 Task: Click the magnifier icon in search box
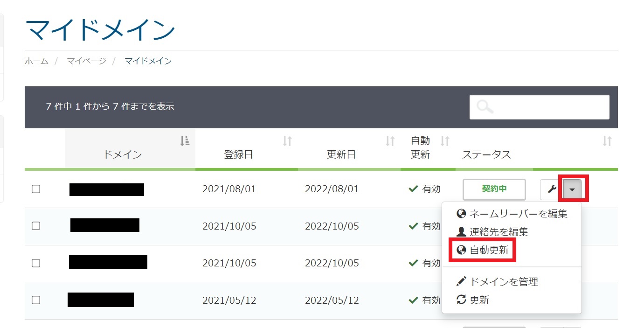click(x=485, y=107)
